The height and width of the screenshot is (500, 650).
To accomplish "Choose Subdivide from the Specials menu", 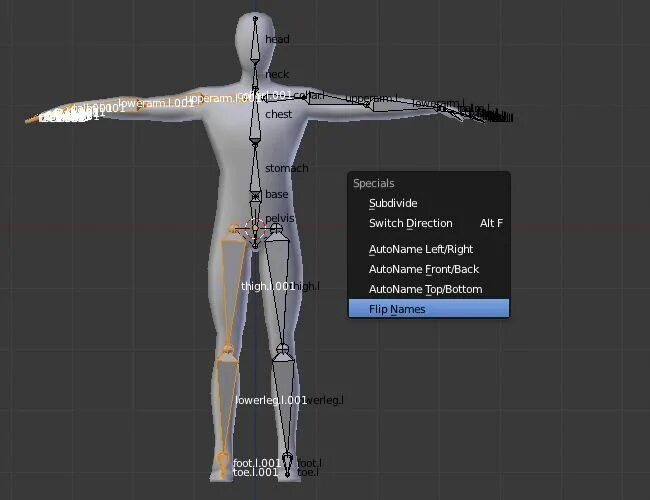I will (429, 203).
